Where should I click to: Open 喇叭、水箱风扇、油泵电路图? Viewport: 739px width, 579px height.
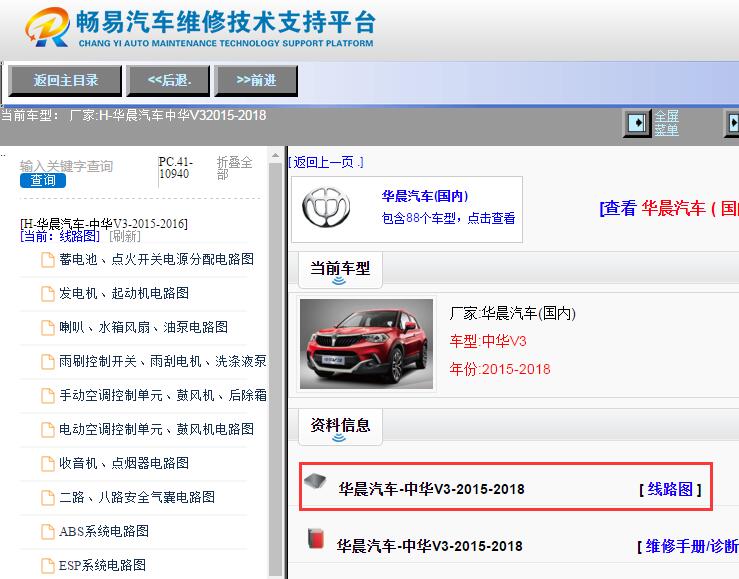[x=143, y=327]
